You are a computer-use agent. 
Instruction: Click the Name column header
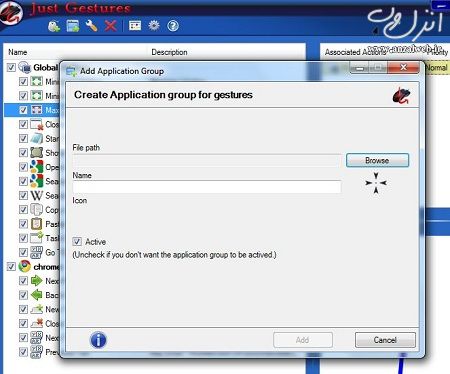(x=18, y=52)
